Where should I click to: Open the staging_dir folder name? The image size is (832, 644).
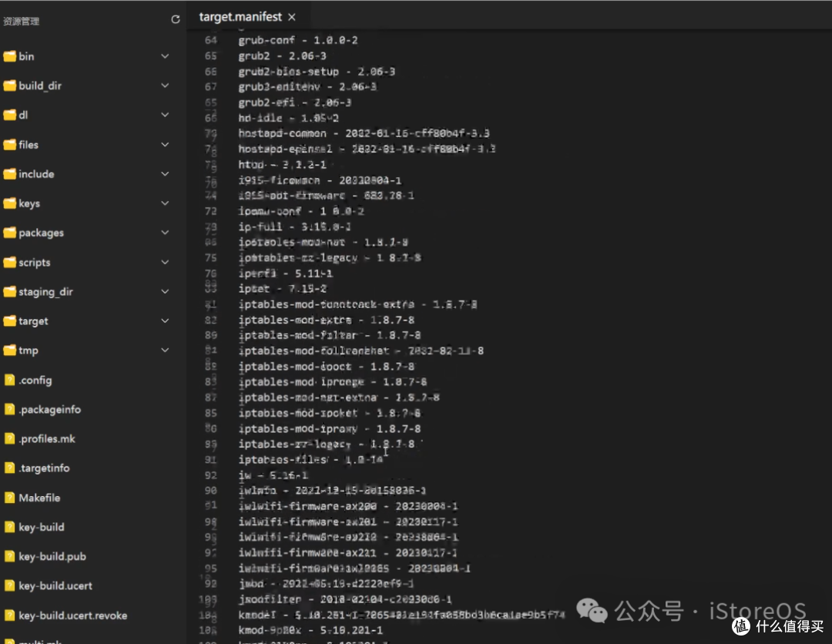(x=45, y=292)
